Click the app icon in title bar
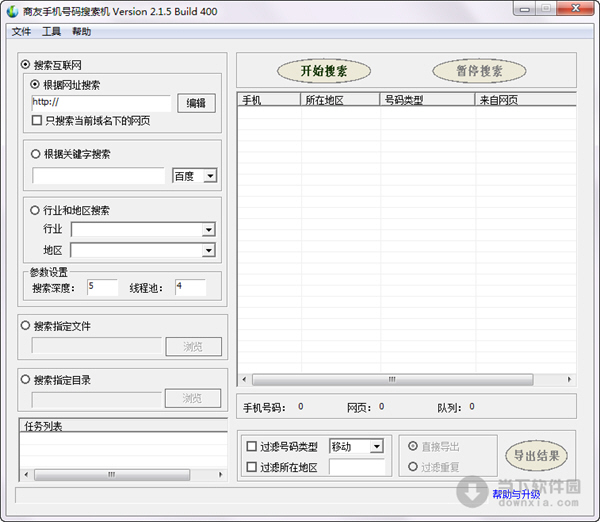This screenshot has width=600, height=522. [x=12, y=9]
